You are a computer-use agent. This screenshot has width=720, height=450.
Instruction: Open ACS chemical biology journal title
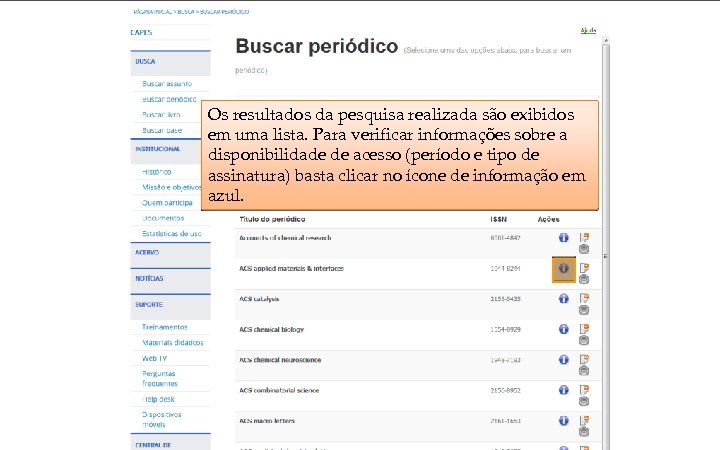point(271,329)
